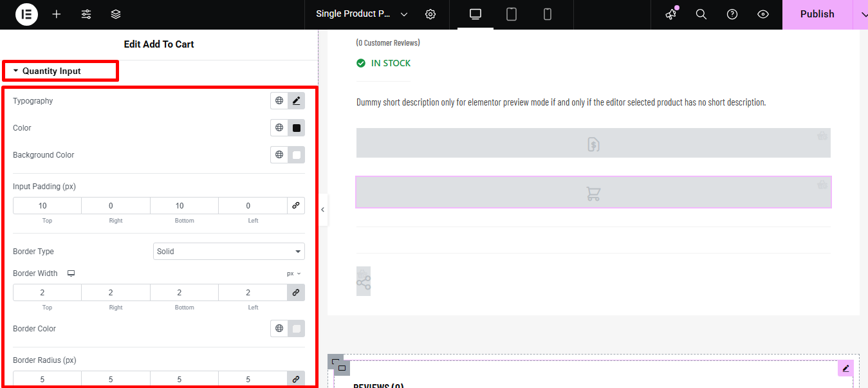Viewport: 868px width, 388px height.
Task: Preview changes with the eye icon
Action: point(762,14)
